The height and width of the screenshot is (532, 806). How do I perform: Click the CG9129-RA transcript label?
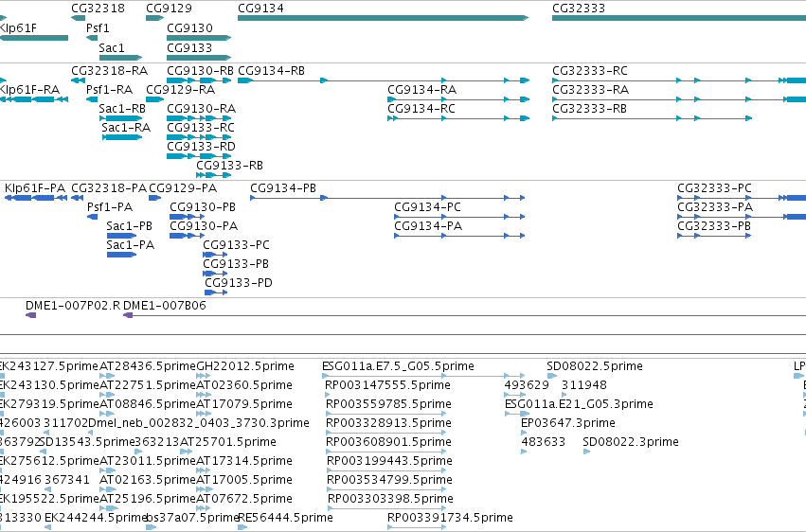[x=180, y=89]
